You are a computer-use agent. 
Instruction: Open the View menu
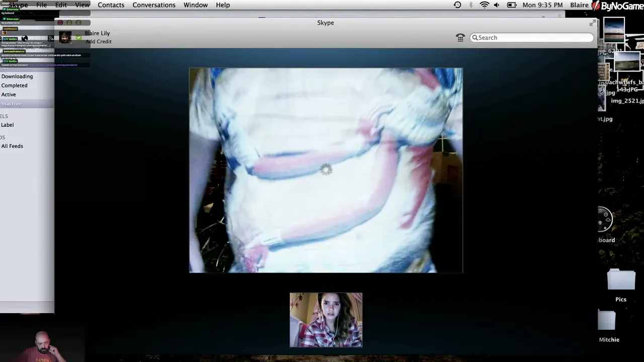click(x=82, y=5)
